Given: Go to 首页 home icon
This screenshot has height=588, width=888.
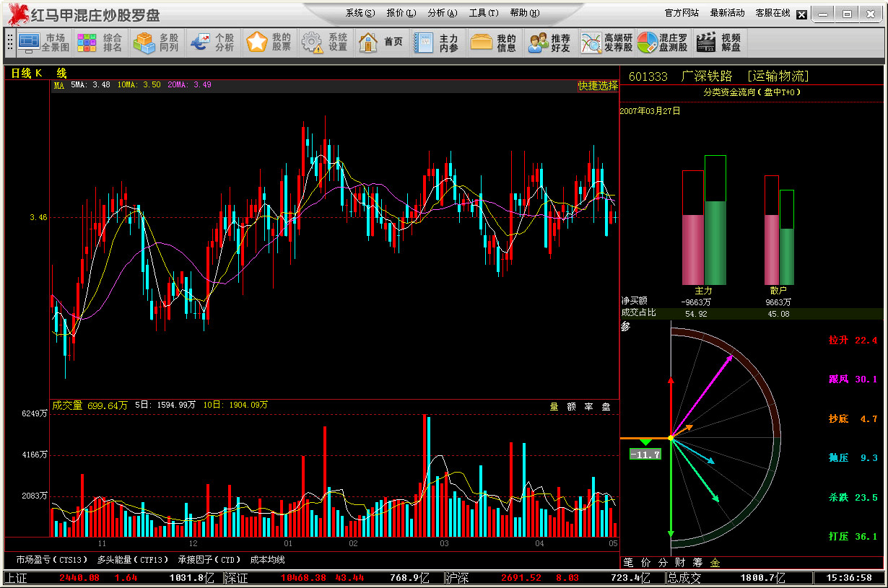Looking at the screenshot, I should point(381,43).
